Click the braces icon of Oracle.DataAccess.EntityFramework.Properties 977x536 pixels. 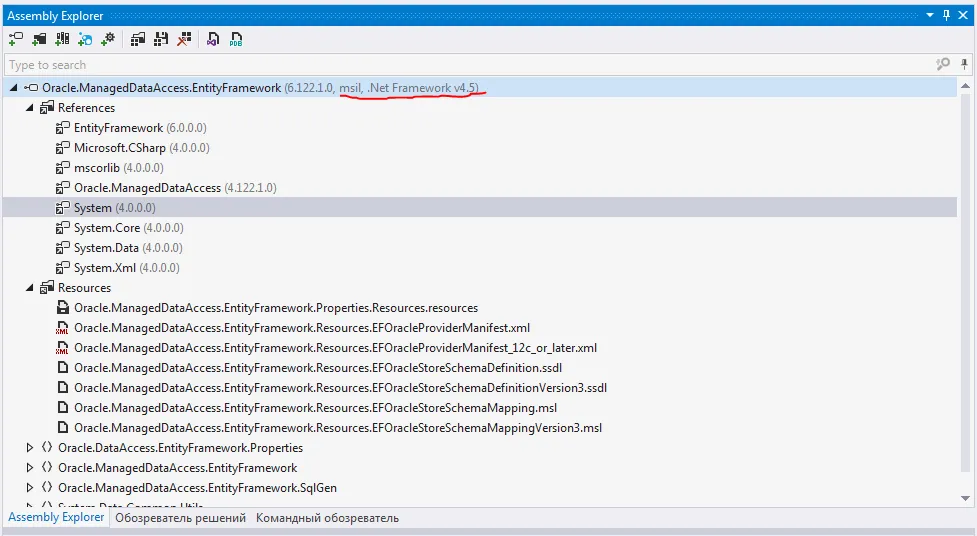coord(47,447)
